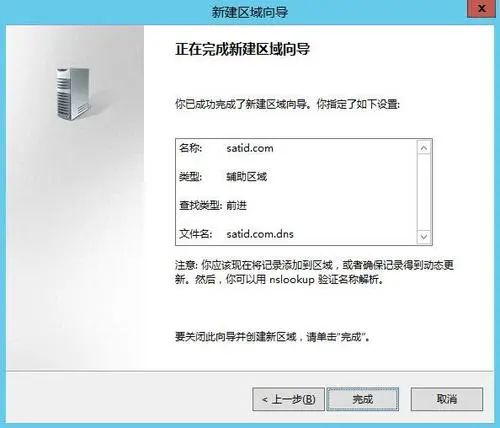Click the server tower icon
500x428 pixels.
[73, 94]
